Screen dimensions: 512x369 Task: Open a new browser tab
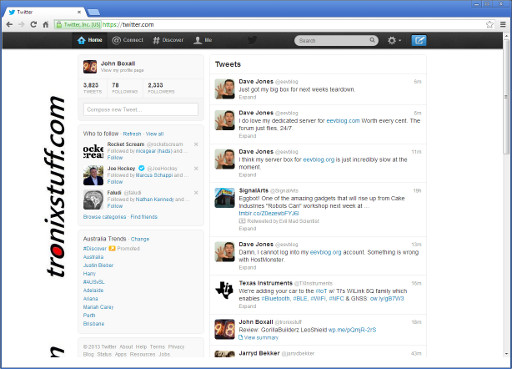tap(94, 12)
